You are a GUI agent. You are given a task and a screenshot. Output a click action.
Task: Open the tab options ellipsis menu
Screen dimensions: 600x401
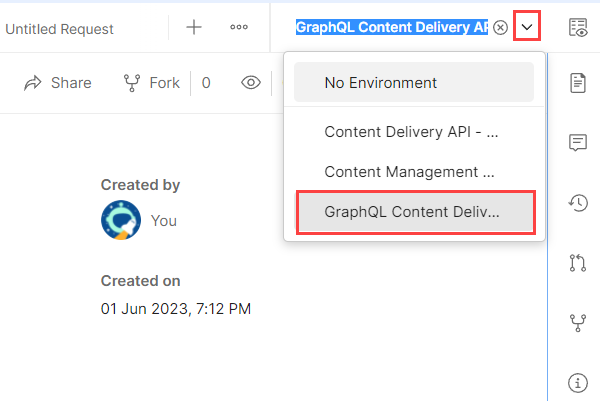(239, 27)
